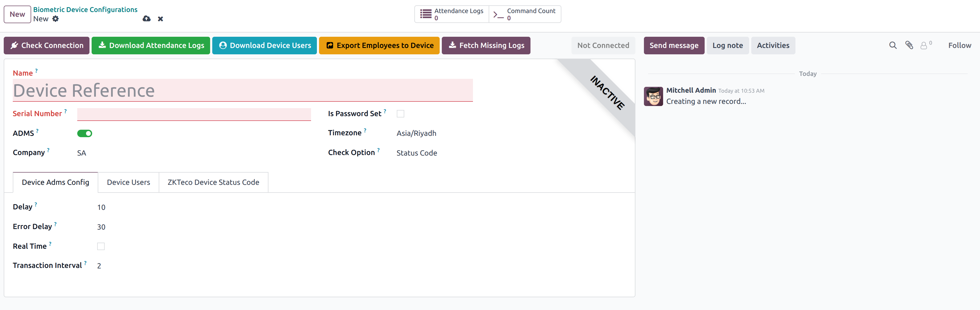Click the Check Connection button
980x310 pixels.
[46, 45]
